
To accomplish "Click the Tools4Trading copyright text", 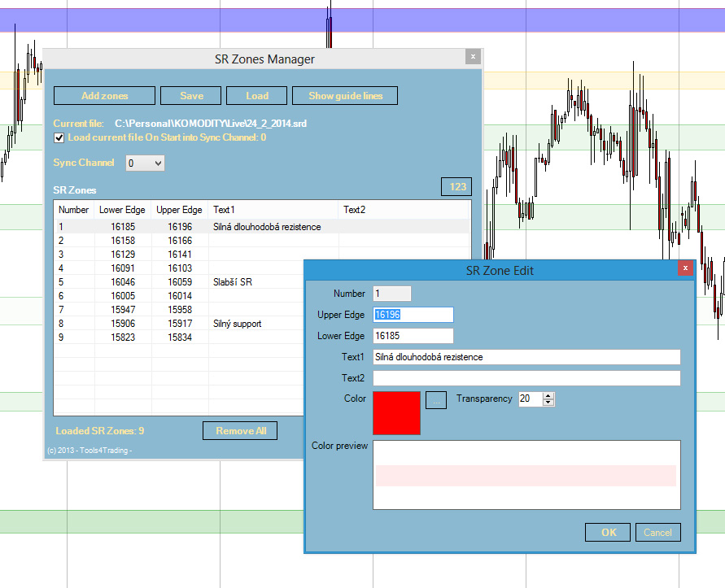I will tap(90, 451).
